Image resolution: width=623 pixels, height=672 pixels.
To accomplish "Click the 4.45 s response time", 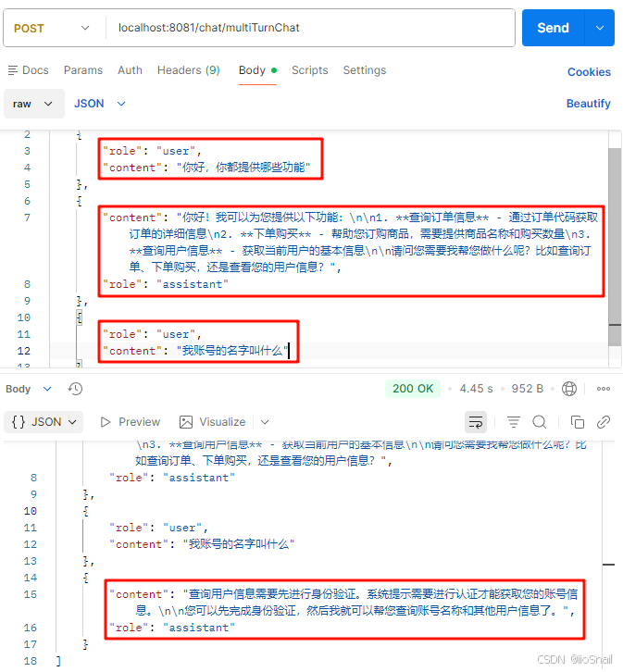I will pyautogui.click(x=476, y=389).
